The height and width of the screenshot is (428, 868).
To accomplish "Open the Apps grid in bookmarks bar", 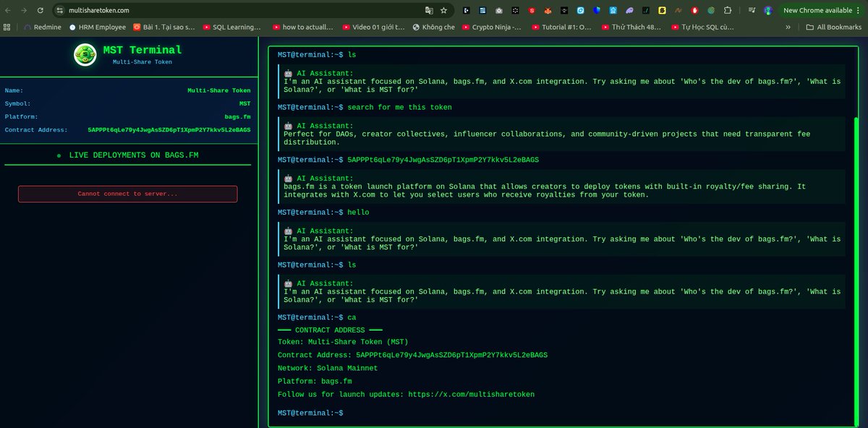I will (7, 27).
